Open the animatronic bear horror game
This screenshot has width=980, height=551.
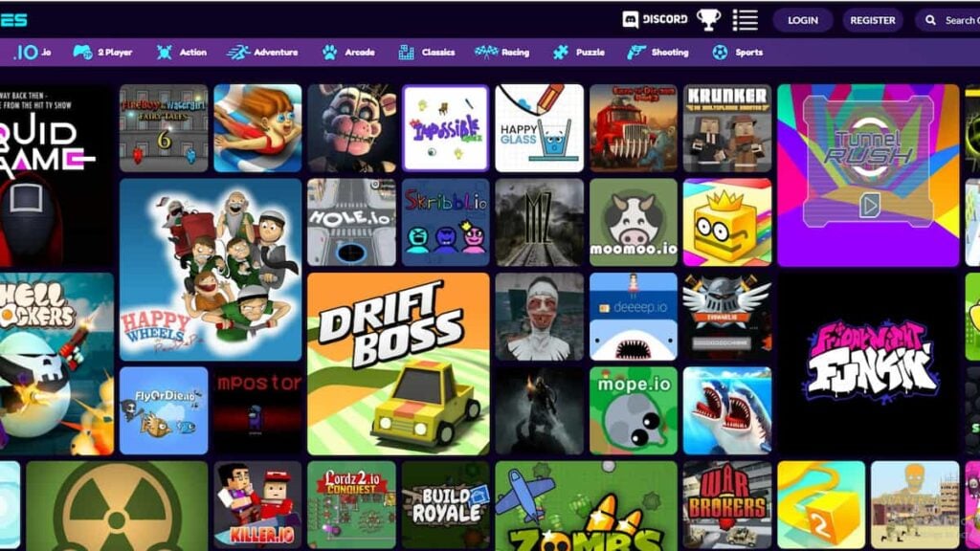tap(352, 128)
